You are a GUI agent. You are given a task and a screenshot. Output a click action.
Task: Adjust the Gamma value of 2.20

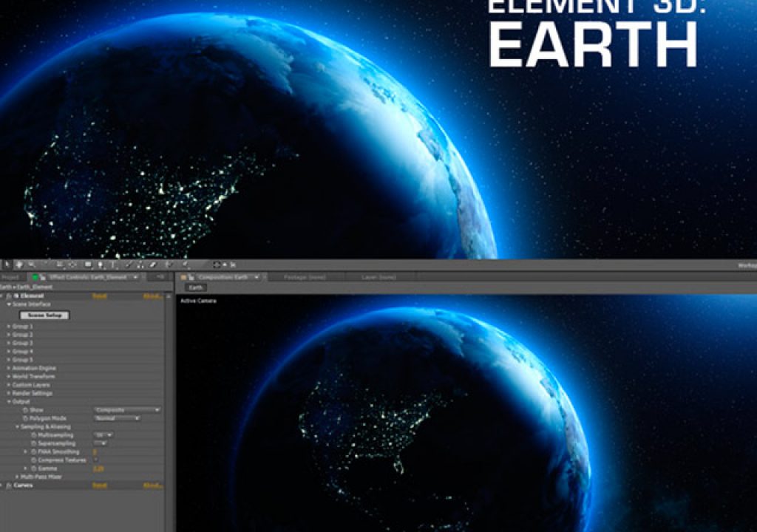pyautogui.click(x=98, y=468)
